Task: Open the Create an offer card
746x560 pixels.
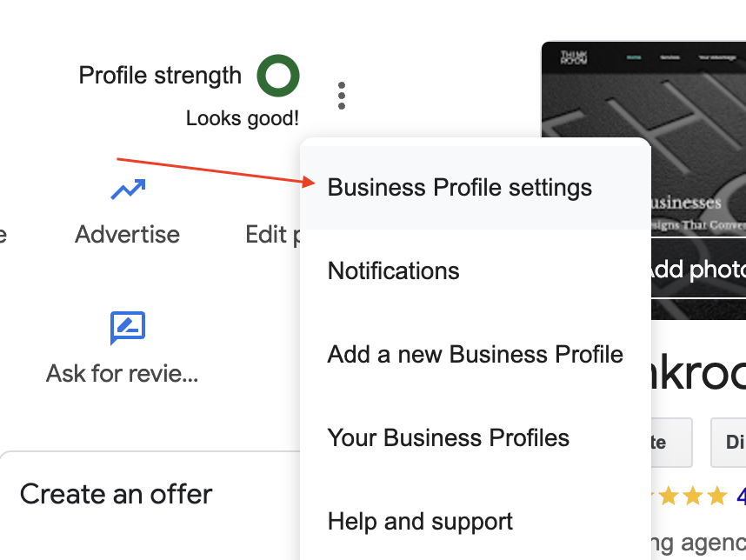Action: point(150,506)
